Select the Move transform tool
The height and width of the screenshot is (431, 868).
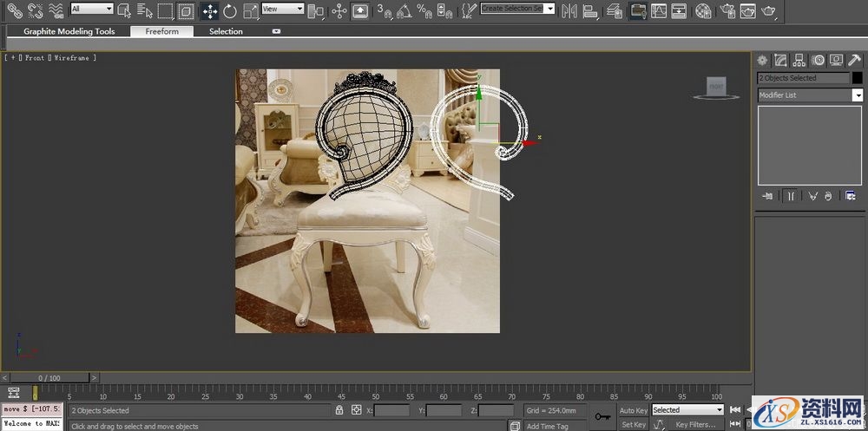pyautogui.click(x=209, y=10)
